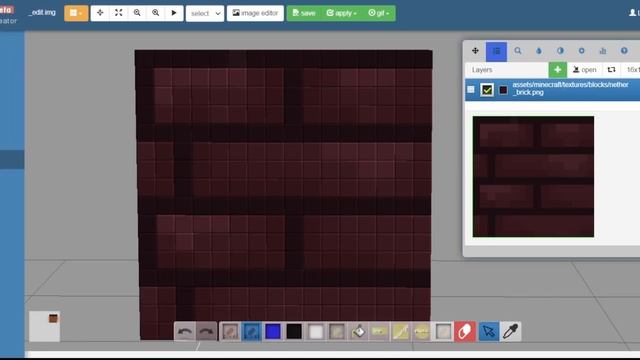Screen dimensions: 640x360
Task: Pick the blue color swatch
Action: 273,331
